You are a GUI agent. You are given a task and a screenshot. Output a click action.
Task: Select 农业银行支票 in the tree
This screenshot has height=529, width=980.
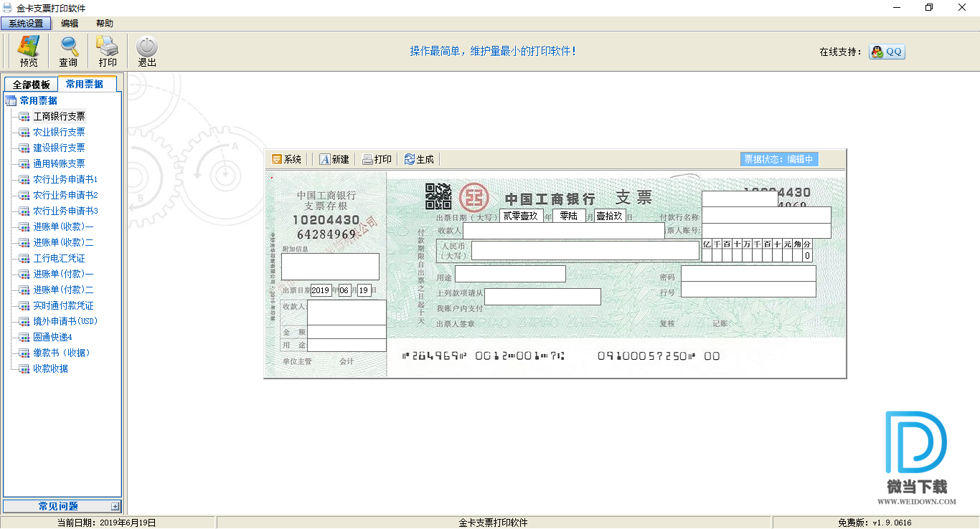59,132
